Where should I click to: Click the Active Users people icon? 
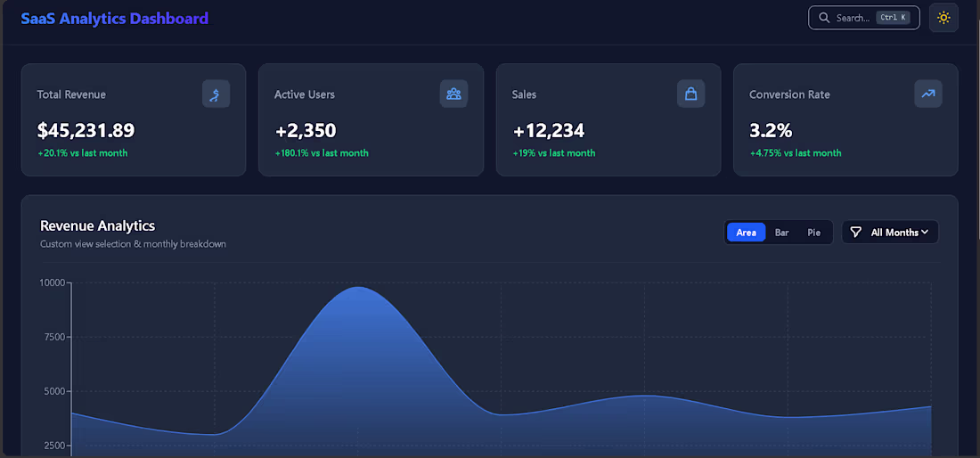pyautogui.click(x=453, y=94)
